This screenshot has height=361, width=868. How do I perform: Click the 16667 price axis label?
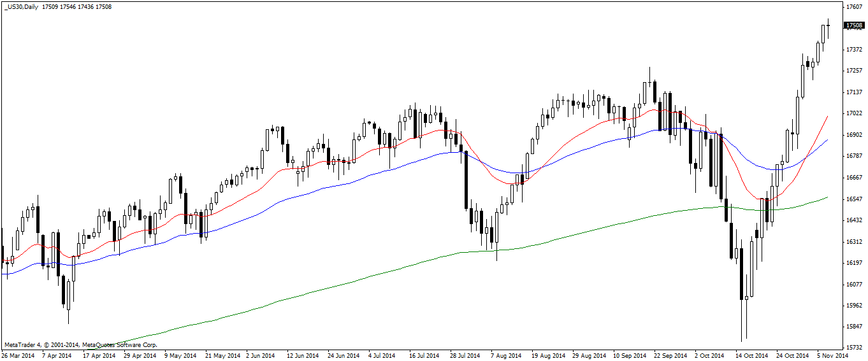pos(854,178)
